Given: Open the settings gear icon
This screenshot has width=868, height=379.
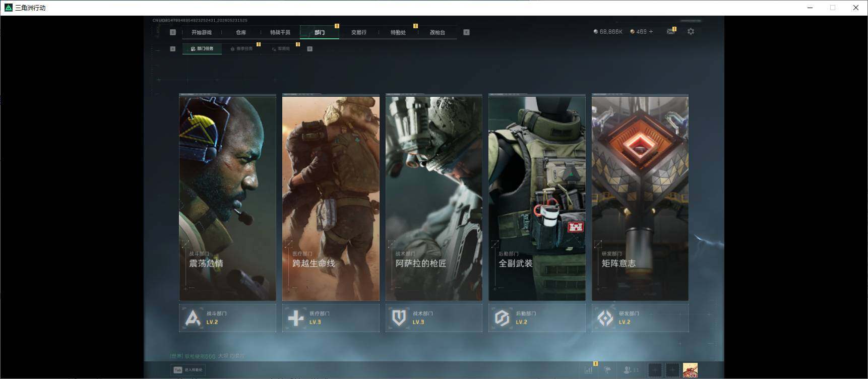Looking at the screenshot, I should tap(691, 31).
